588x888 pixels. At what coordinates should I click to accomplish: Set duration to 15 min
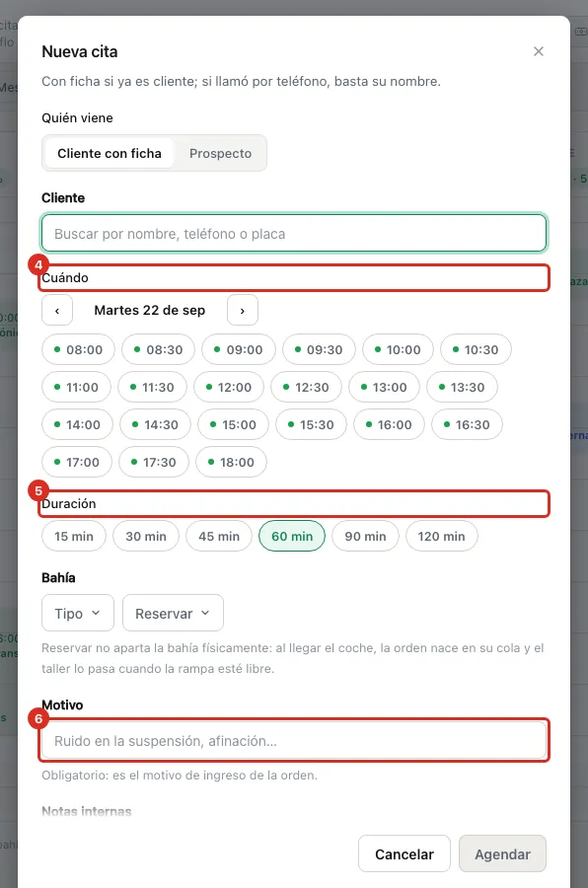pos(74,537)
